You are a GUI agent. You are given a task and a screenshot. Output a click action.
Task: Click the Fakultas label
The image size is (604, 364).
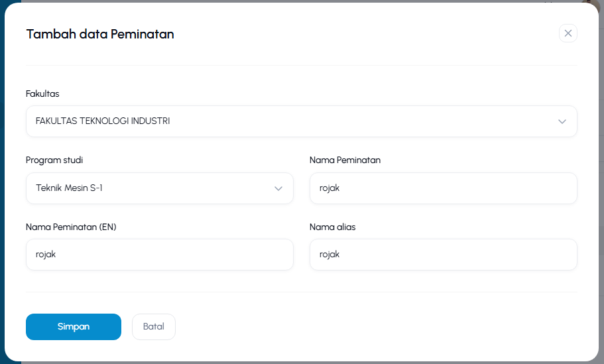(42, 93)
